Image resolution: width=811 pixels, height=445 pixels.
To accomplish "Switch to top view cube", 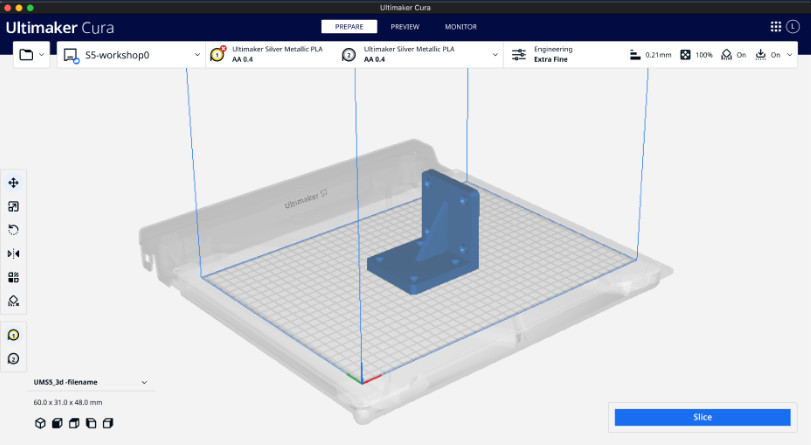I will pos(74,423).
